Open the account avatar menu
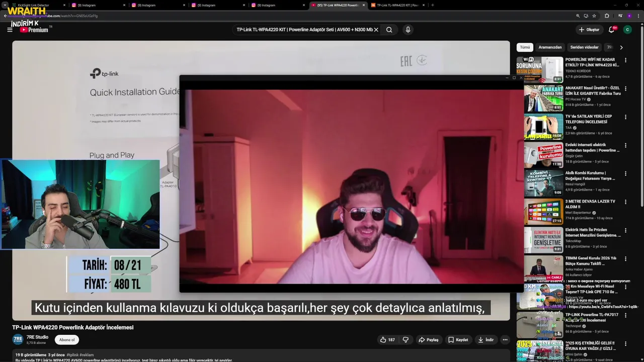644x362 pixels. (627, 30)
